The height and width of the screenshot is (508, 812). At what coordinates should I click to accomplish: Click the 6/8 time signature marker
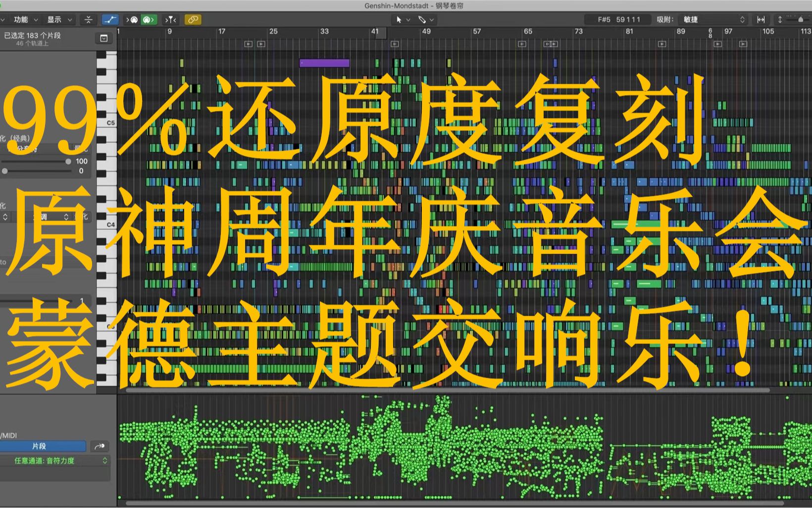[x=710, y=33]
